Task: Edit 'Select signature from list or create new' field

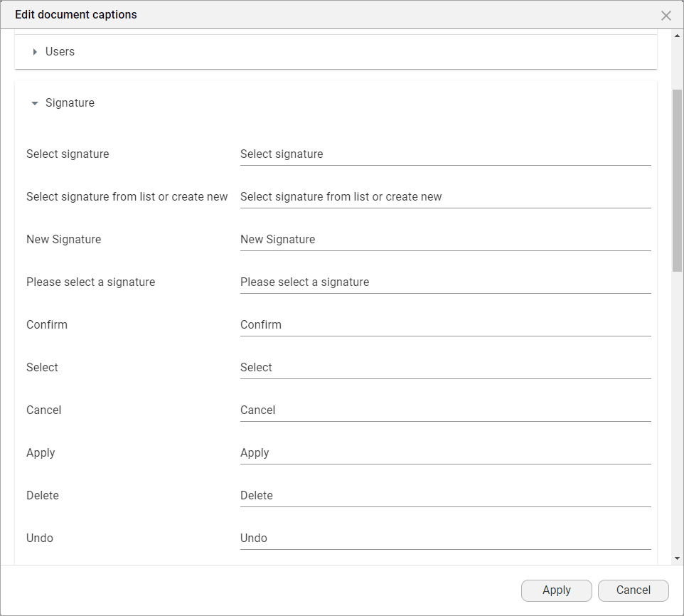Action: coord(445,197)
